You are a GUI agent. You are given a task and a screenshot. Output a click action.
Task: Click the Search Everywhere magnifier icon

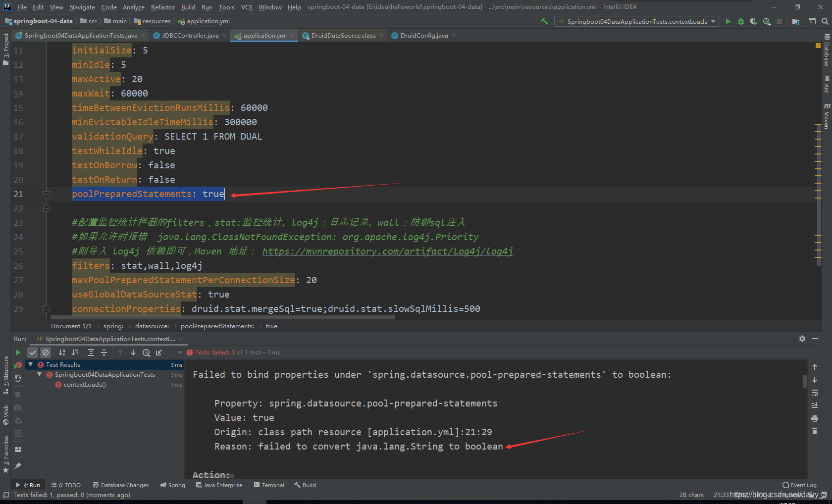[x=825, y=21]
